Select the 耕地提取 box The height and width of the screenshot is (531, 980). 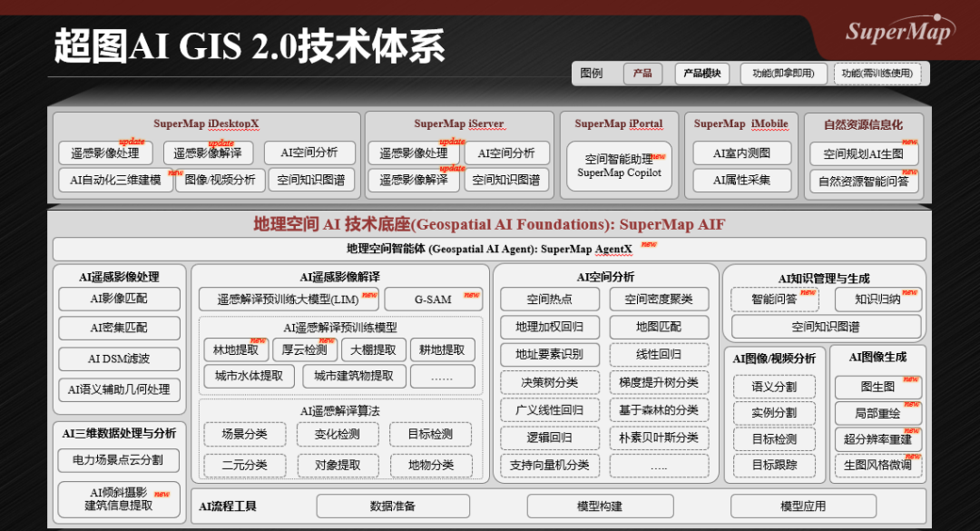(442, 350)
